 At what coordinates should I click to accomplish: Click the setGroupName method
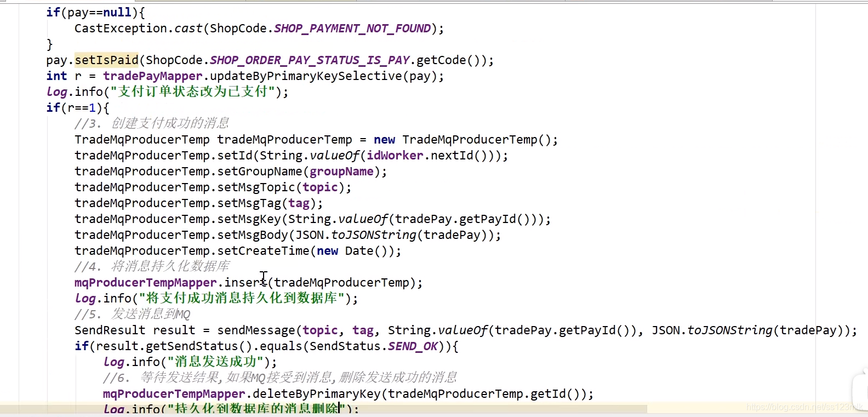260,172
